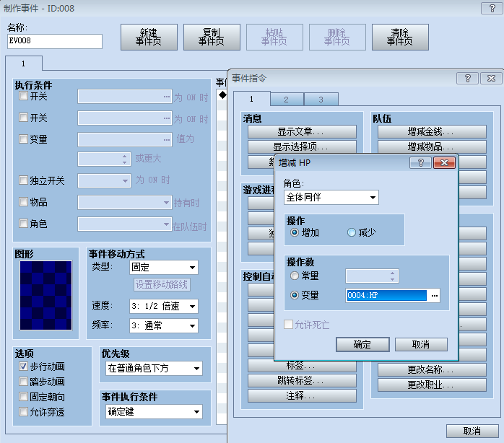Enable first 开关 condition checkbox
This screenshot has width=504, height=443.
click(23, 96)
